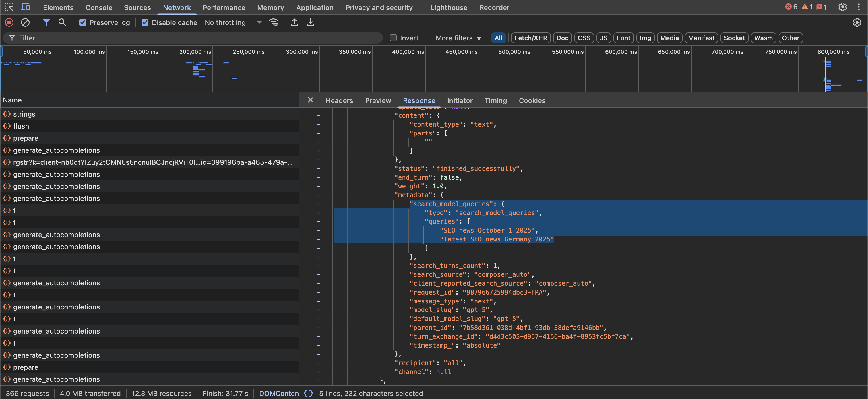Switch to the Console panel
Viewport: 868px width, 399px height.
coord(98,7)
